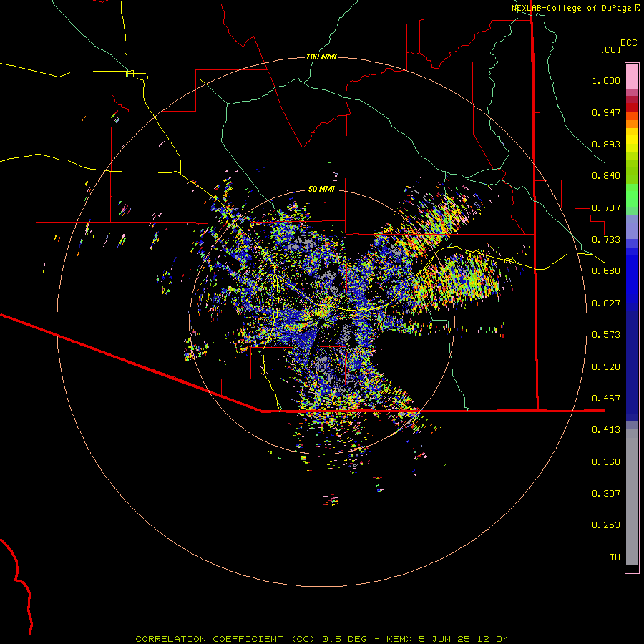Click the small yellow square city marker
Viewport: 644px width, 644px height.
[x=130, y=74]
